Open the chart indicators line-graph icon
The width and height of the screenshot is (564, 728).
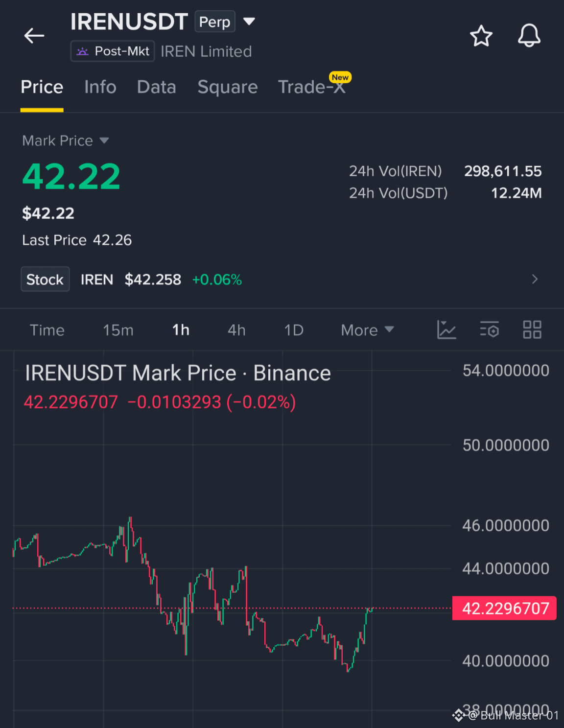pyautogui.click(x=446, y=329)
